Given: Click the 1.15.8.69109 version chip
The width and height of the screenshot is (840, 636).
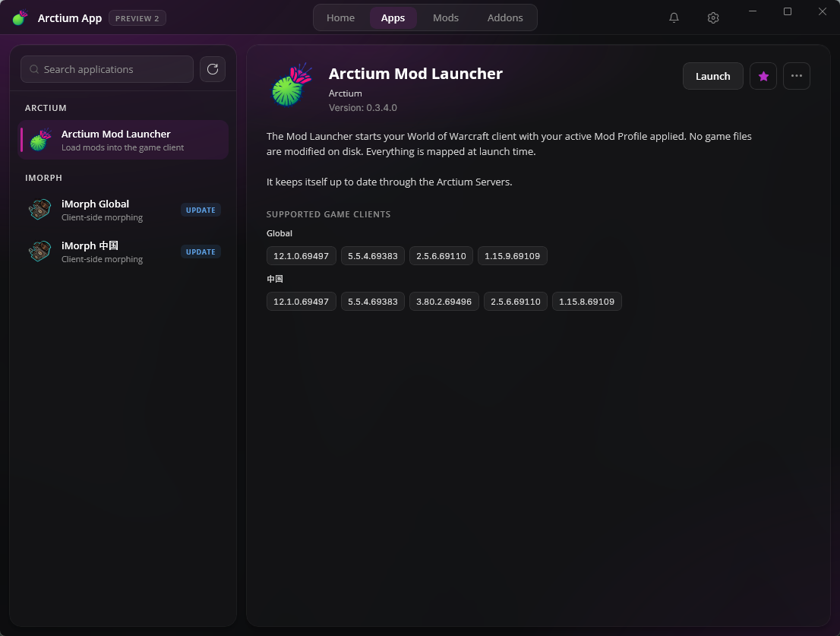Looking at the screenshot, I should (x=586, y=301).
